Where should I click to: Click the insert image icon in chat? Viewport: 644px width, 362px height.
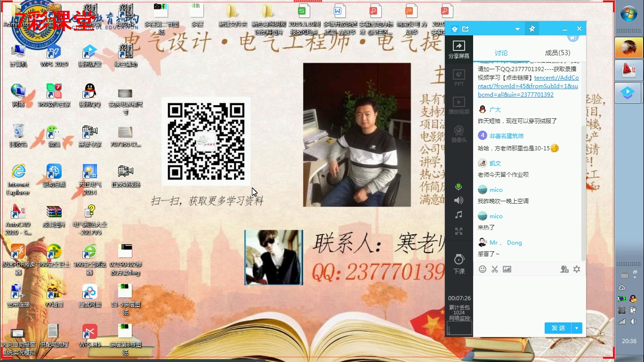507,269
